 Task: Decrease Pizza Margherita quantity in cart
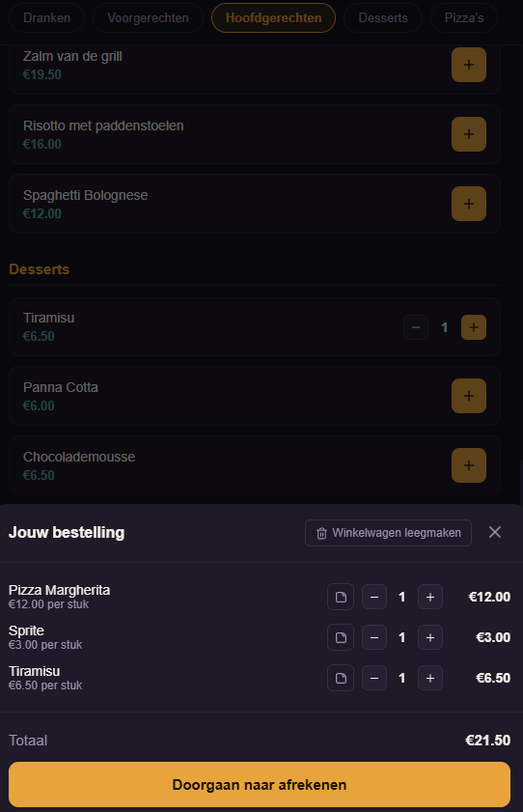[374, 597]
